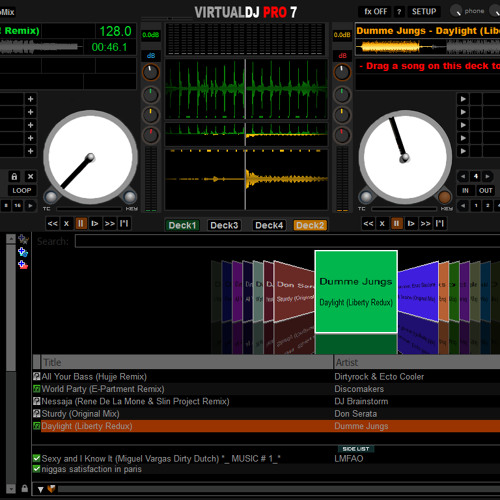Screen dimensions: 500x500
Task: Click the loop X clear button
Action: (30, 176)
